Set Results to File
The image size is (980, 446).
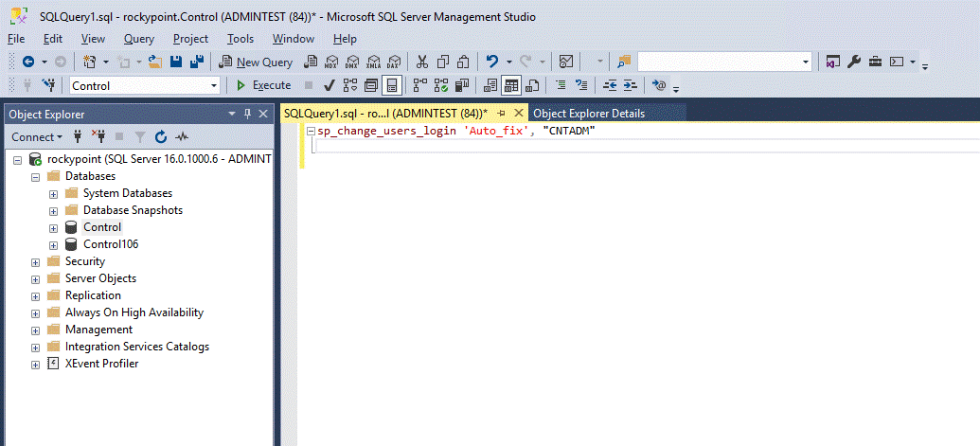pyautogui.click(x=532, y=85)
